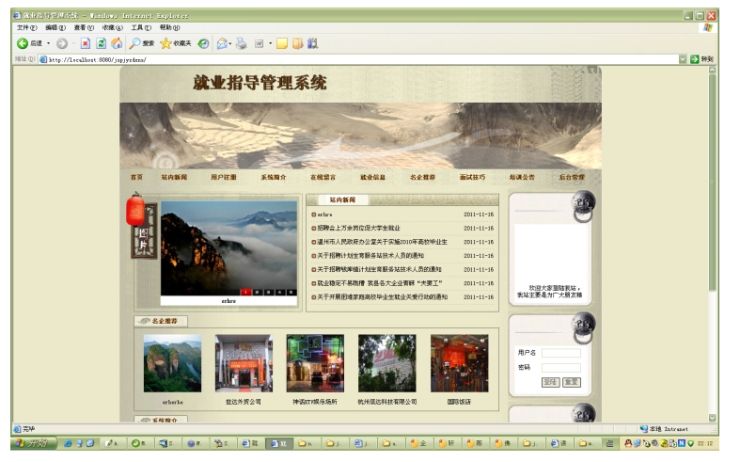Go to 首页 in site navigation
756x462 pixels.
point(136,177)
